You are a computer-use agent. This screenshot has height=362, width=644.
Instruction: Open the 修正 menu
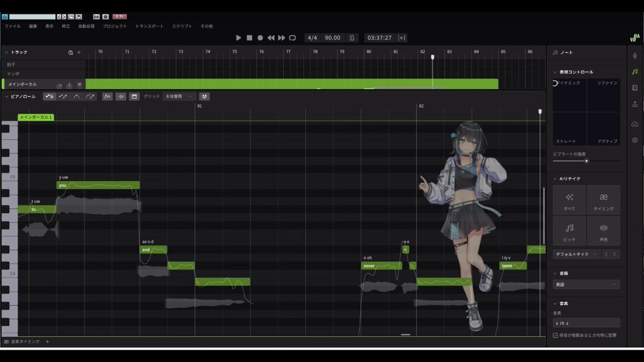pyautogui.click(x=66, y=26)
